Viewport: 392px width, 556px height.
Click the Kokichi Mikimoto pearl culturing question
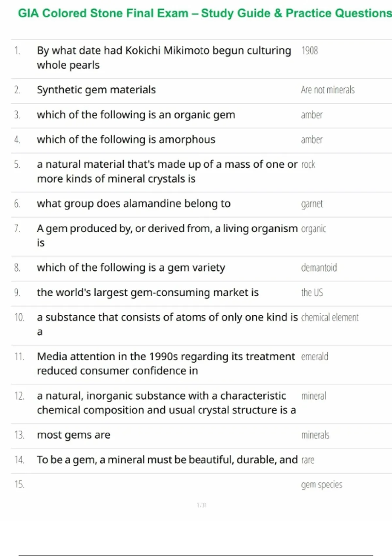pyautogui.click(x=164, y=58)
